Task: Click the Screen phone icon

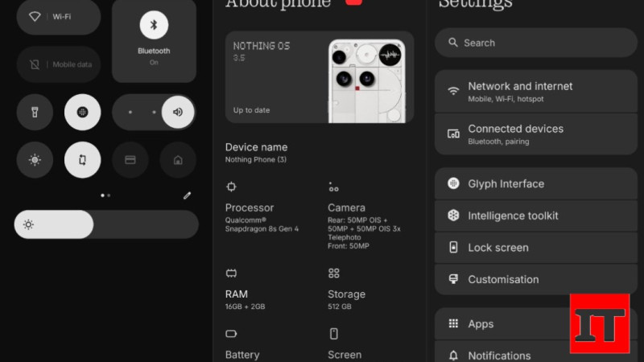Action: tap(334, 334)
